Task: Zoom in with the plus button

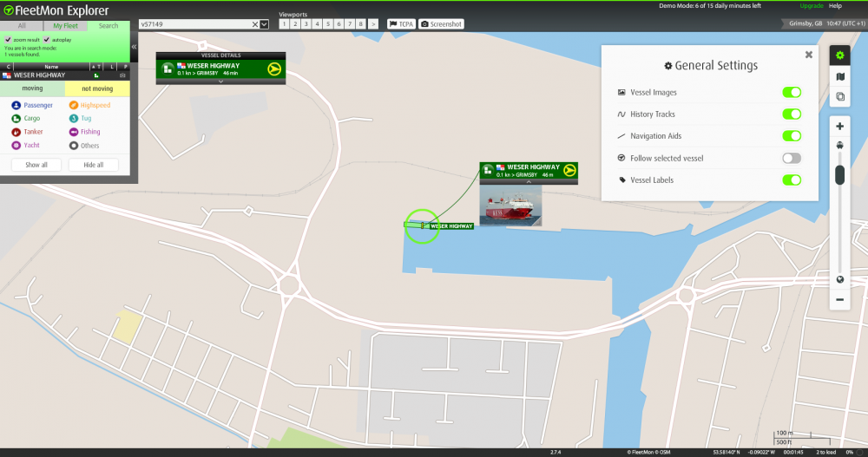Action: [839, 127]
